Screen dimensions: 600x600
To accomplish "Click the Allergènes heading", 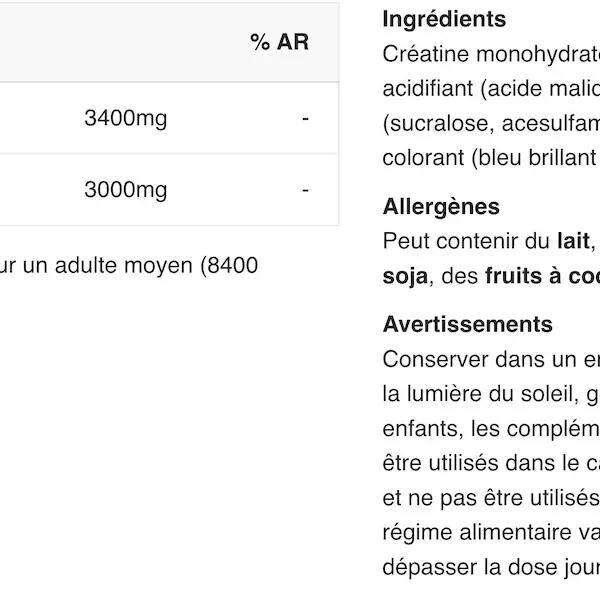I will click(x=441, y=206).
